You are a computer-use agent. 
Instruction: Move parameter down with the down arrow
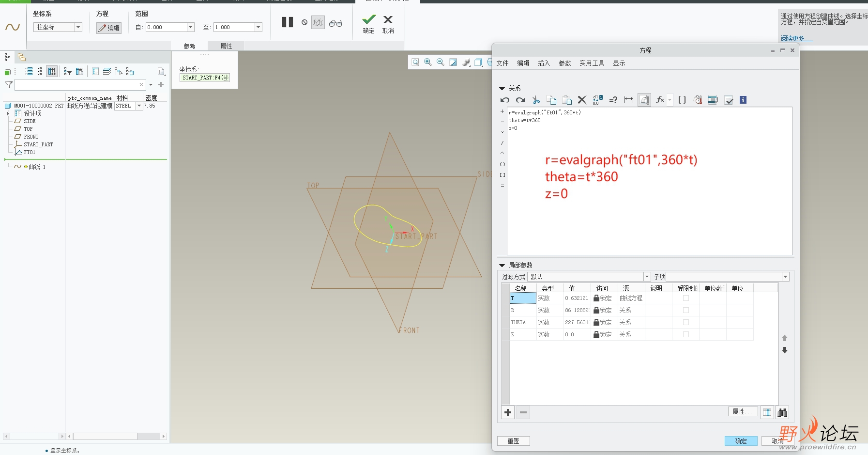pyautogui.click(x=785, y=350)
